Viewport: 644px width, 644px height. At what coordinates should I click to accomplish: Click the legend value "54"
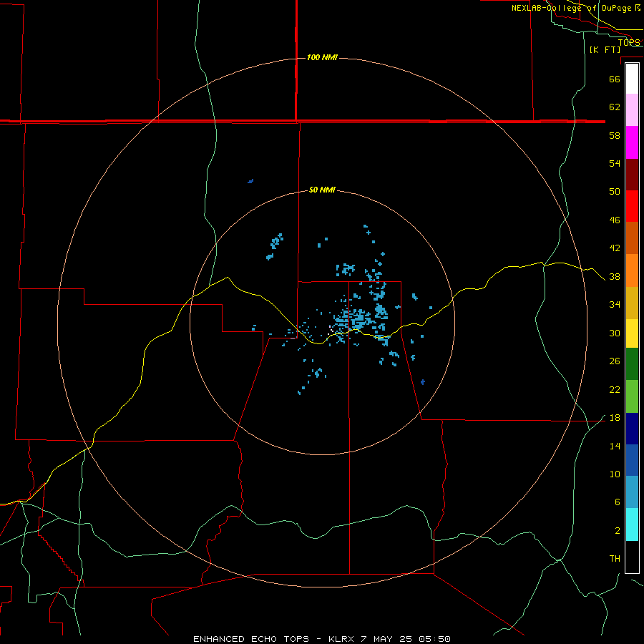[x=615, y=163]
